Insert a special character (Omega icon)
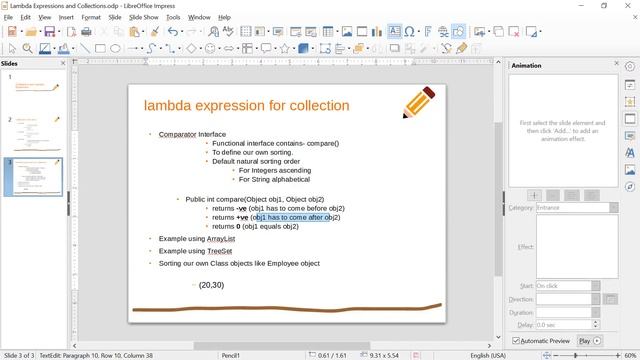640x360 pixels. [409, 31]
